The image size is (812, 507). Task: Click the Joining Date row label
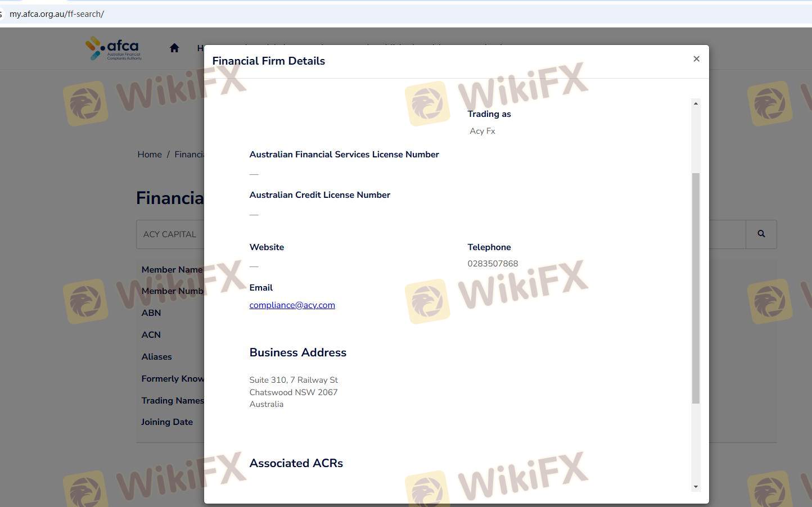coord(167,422)
